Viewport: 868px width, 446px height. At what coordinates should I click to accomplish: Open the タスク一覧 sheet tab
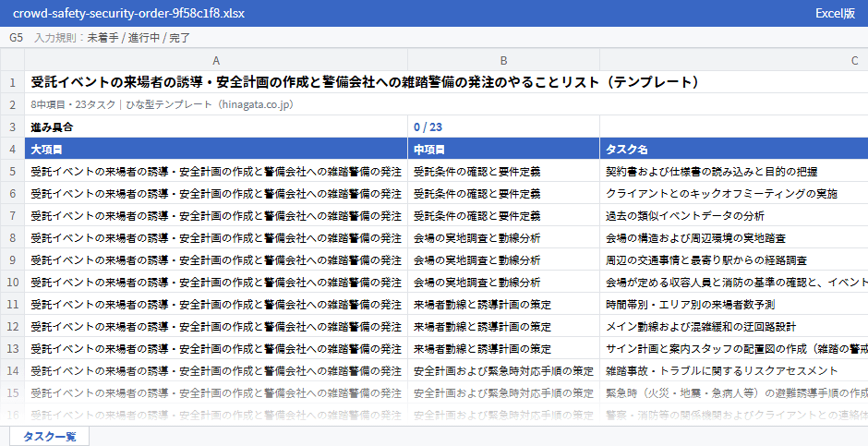click(x=49, y=437)
